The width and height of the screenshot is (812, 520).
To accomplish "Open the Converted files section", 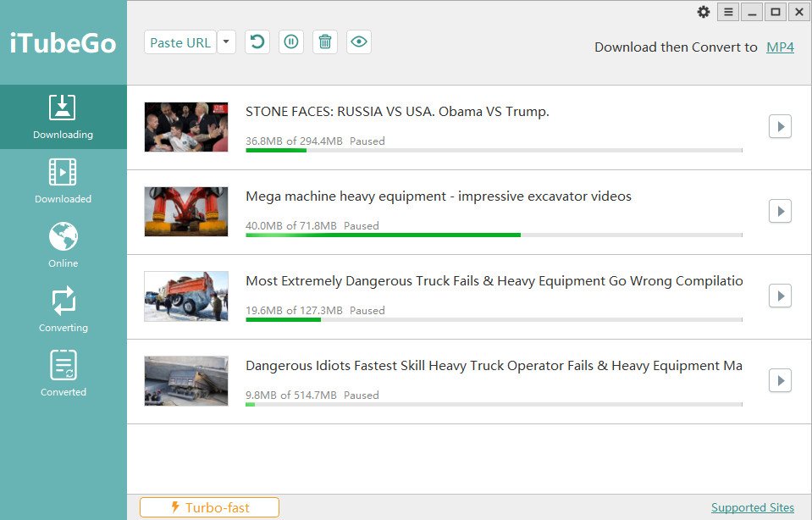I will 64,374.
